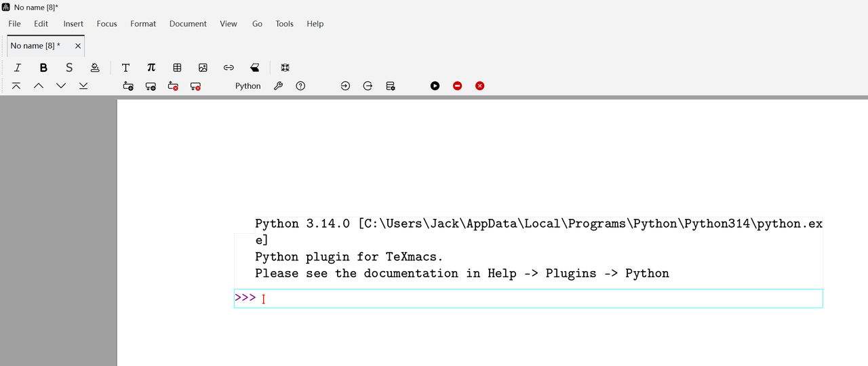This screenshot has width=868, height=366.
Task: Toggle small caps S formatting
Action: pyautogui.click(x=69, y=68)
